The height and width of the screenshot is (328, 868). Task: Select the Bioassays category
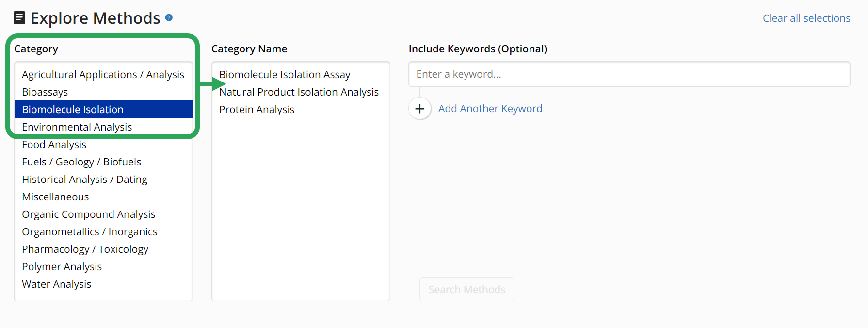click(x=45, y=92)
